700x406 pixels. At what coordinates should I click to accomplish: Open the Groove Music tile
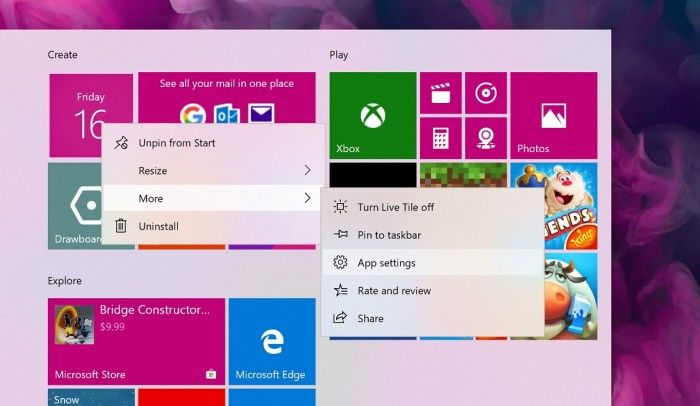tap(486, 94)
